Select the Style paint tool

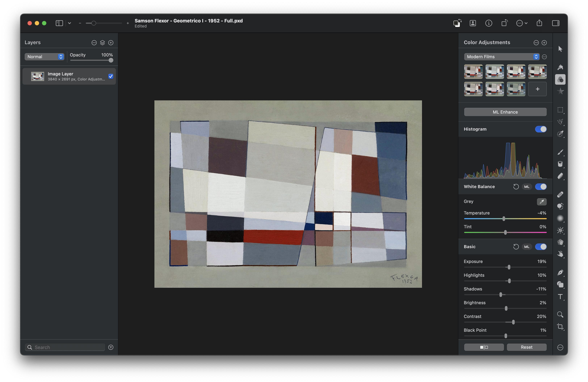(x=560, y=67)
